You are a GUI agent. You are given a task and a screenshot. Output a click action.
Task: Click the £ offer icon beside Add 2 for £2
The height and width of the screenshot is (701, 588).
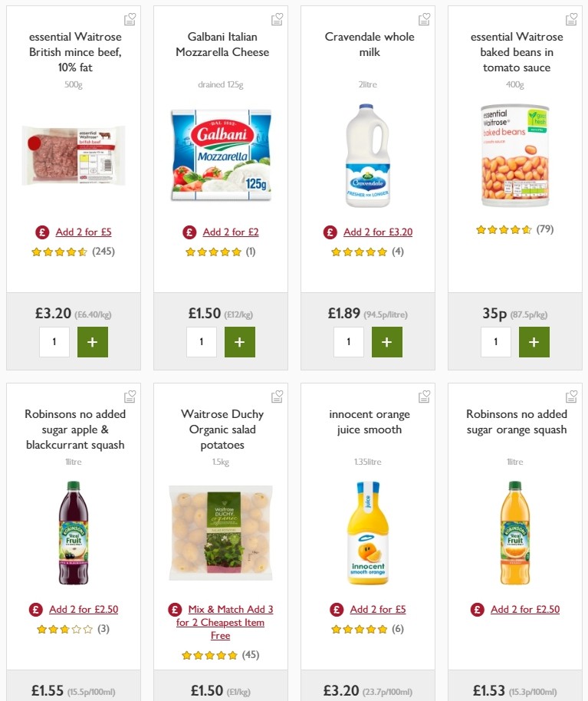pos(189,230)
